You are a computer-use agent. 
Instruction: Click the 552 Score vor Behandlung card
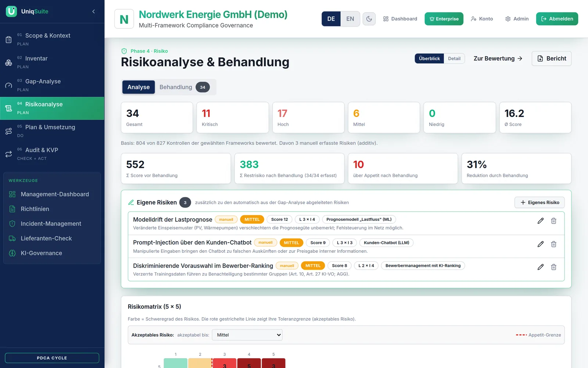click(x=176, y=169)
